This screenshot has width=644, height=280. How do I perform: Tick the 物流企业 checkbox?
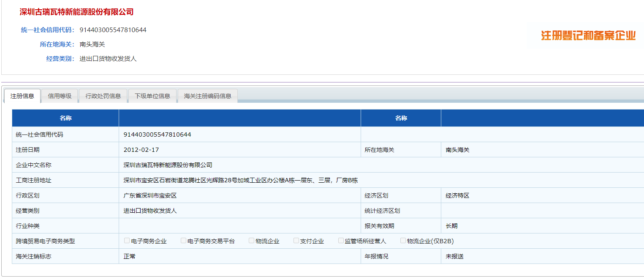click(x=251, y=241)
